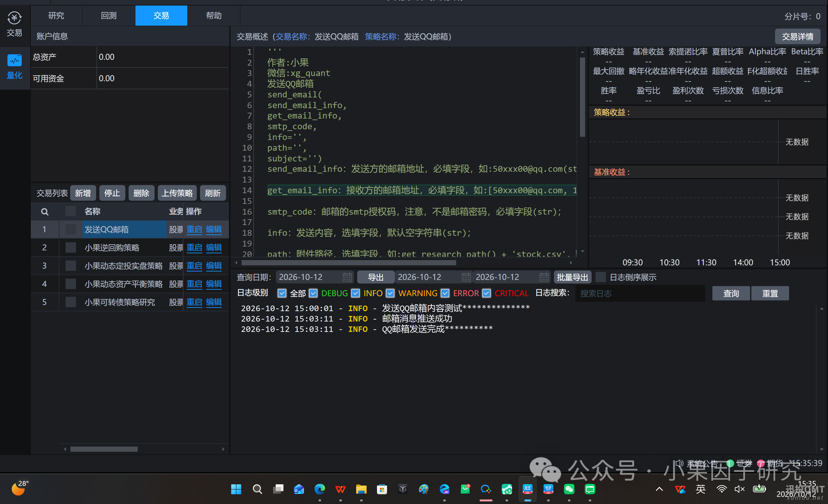This screenshot has height=504, width=828.
Task: Click the code editor vertical scrollbar
Action: click(x=582, y=97)
